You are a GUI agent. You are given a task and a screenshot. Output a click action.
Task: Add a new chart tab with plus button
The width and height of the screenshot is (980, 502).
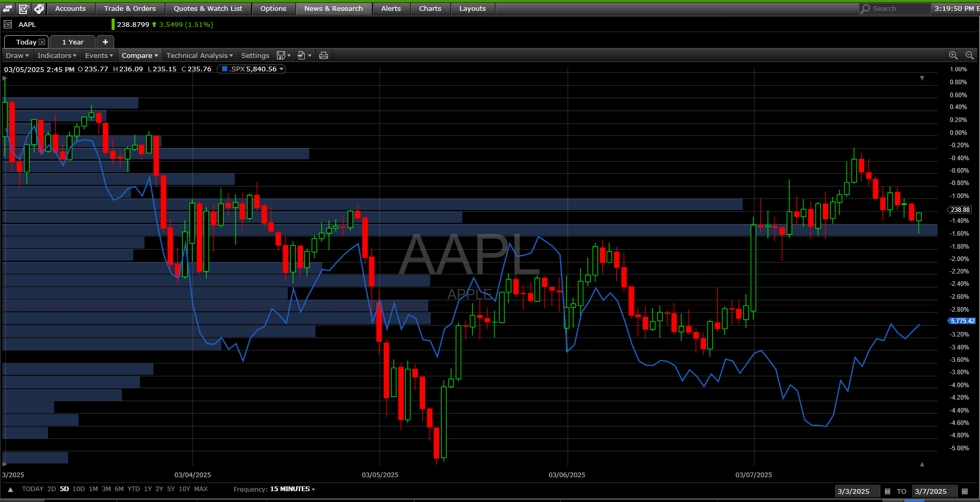(105, 42)
